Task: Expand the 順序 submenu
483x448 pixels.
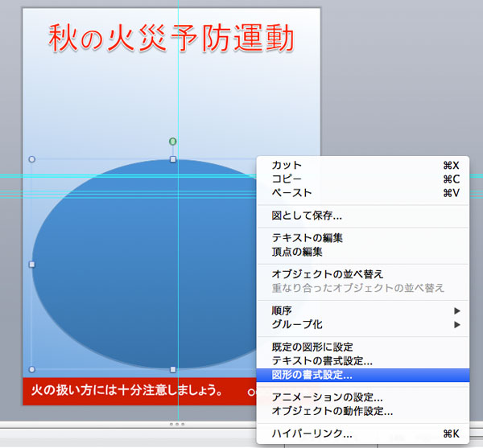Action: click(283, 310)
